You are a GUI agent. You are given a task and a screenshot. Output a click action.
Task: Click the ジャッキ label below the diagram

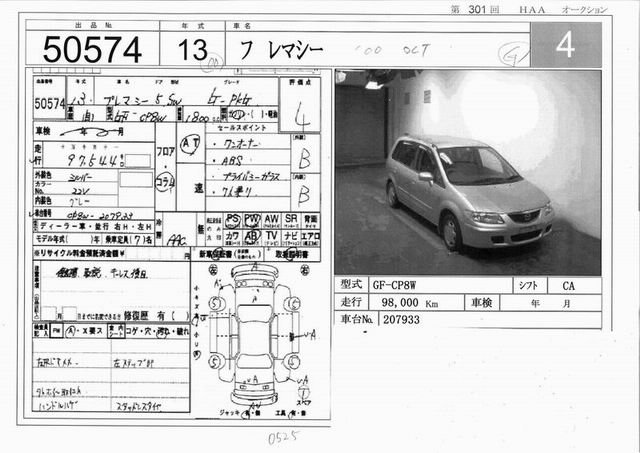[229, 413]
